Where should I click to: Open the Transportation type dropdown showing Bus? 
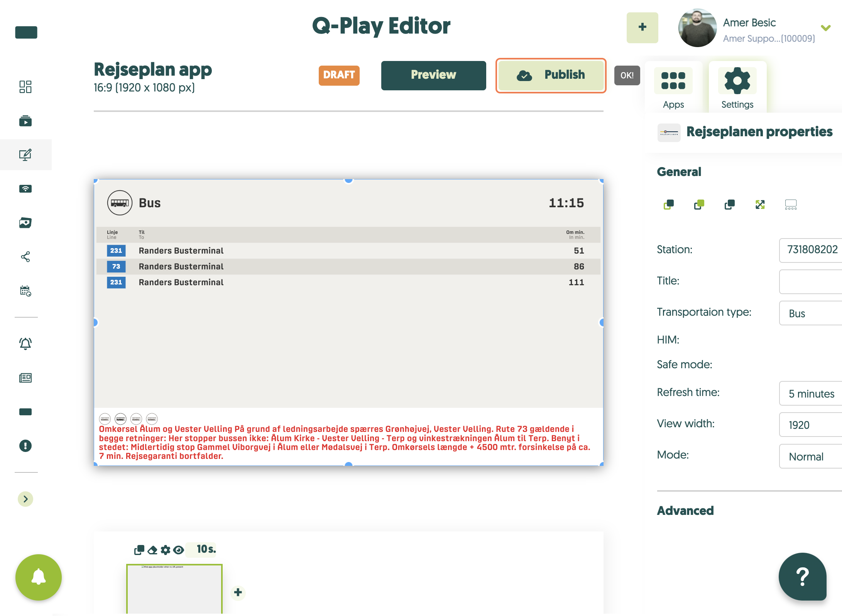[811, 313]
